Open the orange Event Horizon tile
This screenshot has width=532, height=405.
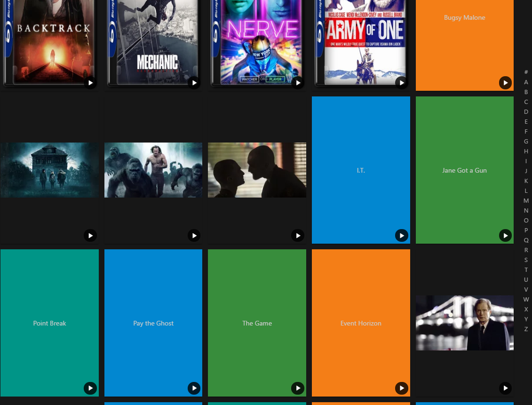tap(361, 323)
